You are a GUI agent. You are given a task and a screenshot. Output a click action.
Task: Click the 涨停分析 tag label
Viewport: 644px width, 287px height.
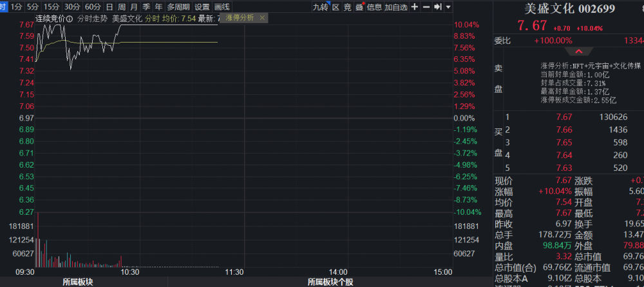coord(239,17)
